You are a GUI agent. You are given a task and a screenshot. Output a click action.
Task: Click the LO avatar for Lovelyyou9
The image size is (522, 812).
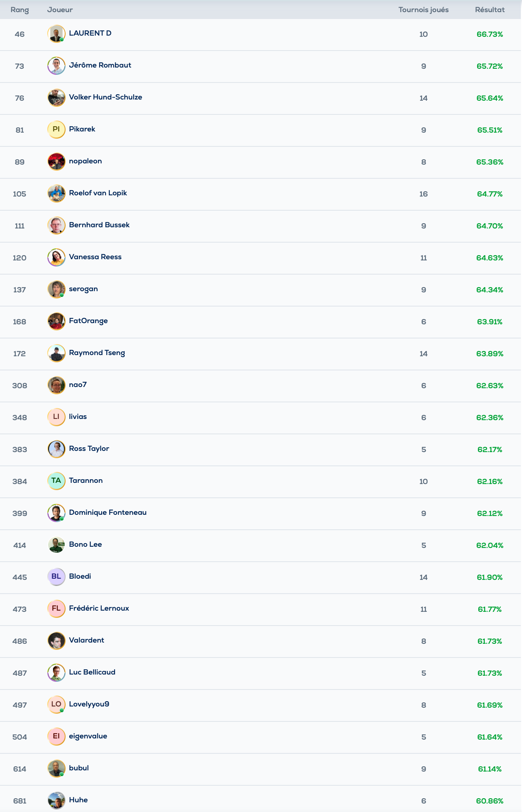(x=56, y=704)
